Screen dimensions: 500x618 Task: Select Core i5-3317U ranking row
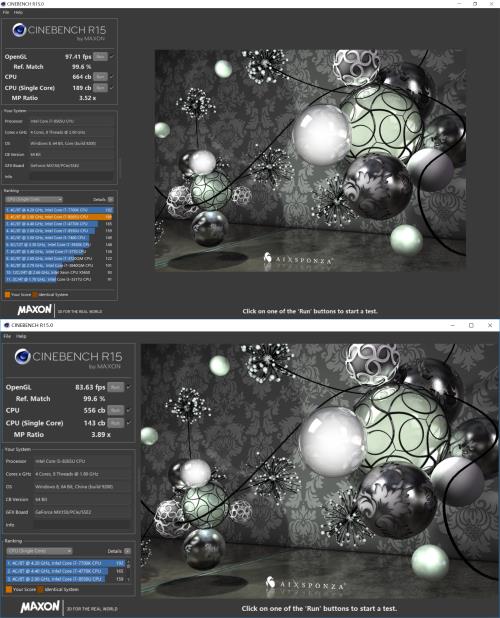59,279
